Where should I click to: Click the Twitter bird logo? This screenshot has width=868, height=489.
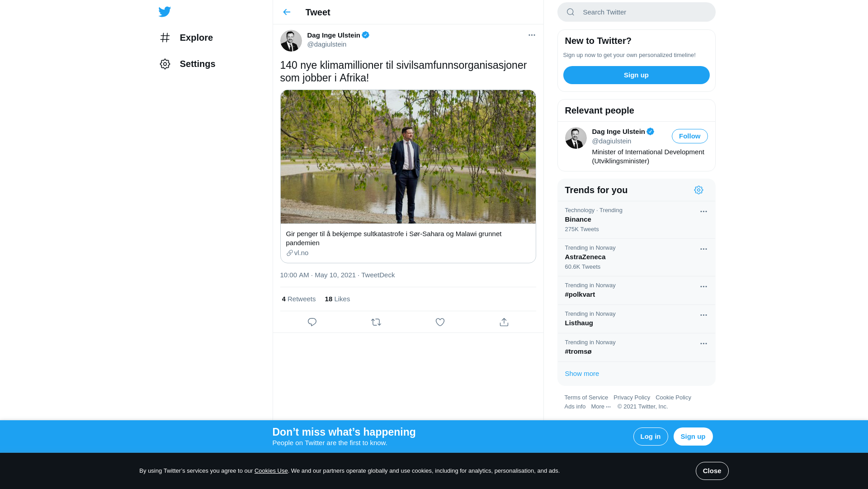tap(165, 12)
